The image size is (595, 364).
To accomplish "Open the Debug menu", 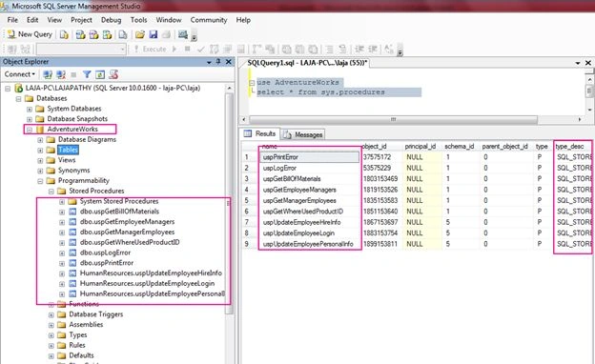I will [112, 20].
